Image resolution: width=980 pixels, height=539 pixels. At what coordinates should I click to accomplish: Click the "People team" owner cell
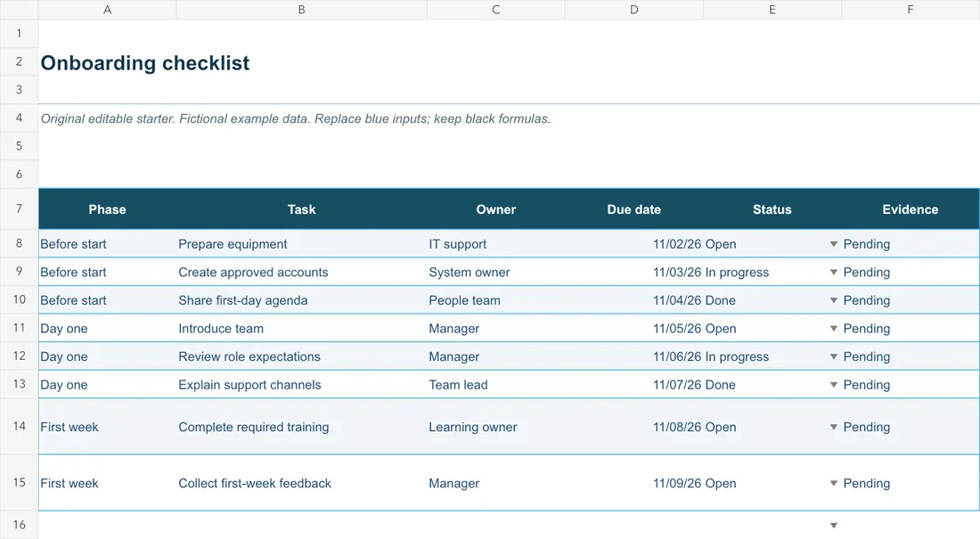pyautogui.click(x=495, y=300)
